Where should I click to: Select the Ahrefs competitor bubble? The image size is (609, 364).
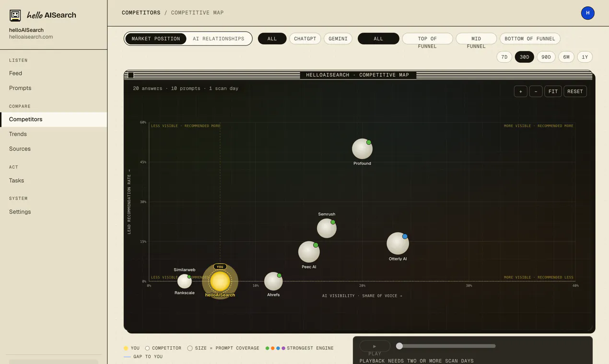coord(273,282)
